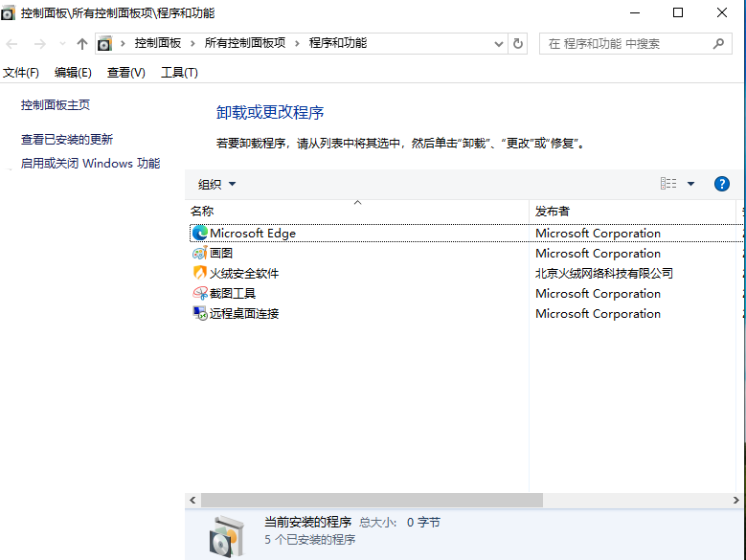This screenshot has width=746, height=560.
Task: Open recent locations dropdown arrow
Action: 62,44
